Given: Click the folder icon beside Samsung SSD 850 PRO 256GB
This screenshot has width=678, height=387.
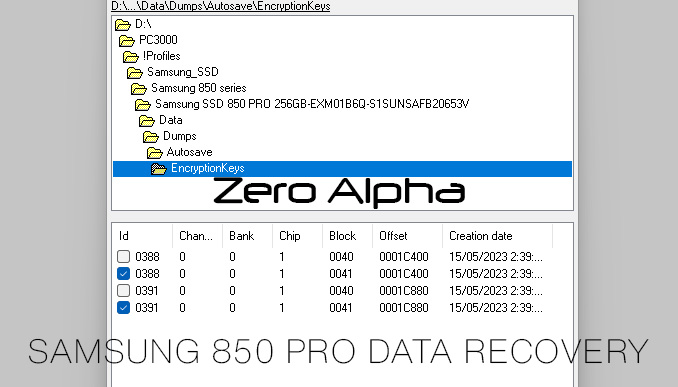Looking at the screenshot, I should click(143, 105).
